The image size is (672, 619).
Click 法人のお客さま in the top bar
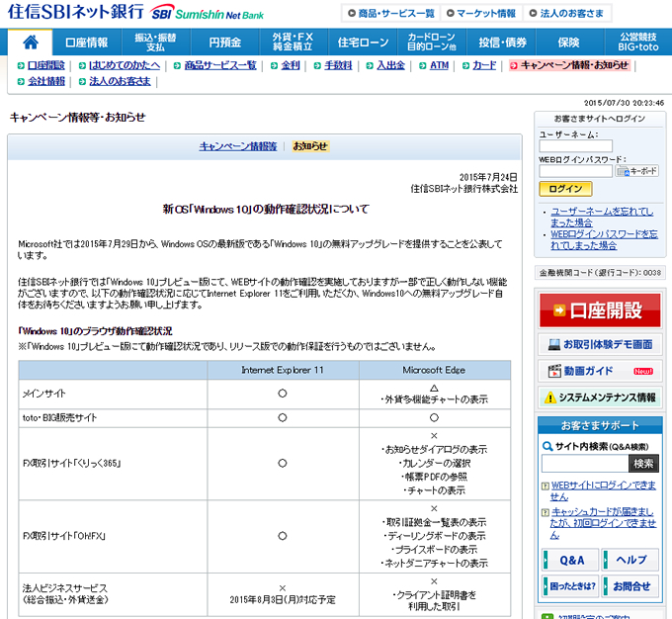[x=566, y=13]
